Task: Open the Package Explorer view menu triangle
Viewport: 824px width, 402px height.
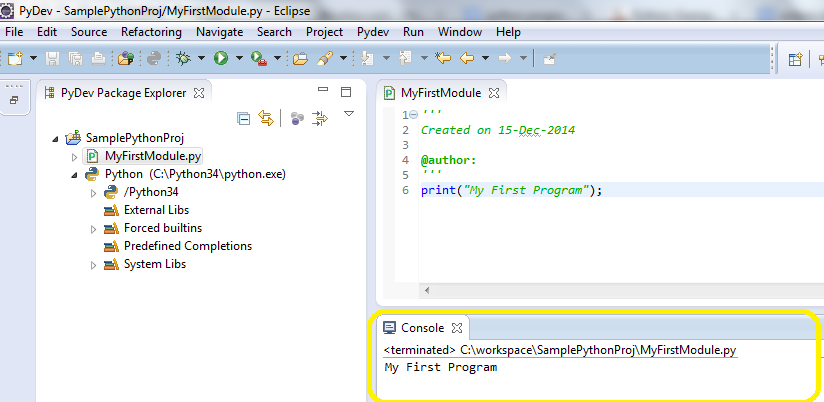Action: [x=349, y=113]
